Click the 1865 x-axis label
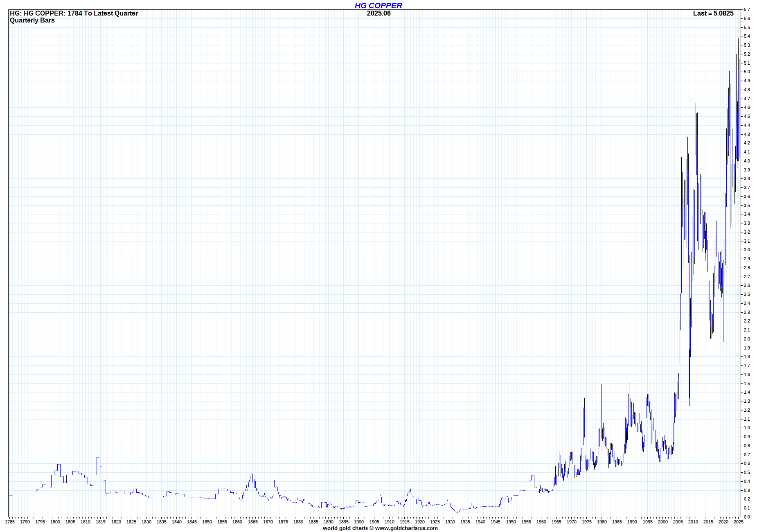 click(x=252, y=522)
